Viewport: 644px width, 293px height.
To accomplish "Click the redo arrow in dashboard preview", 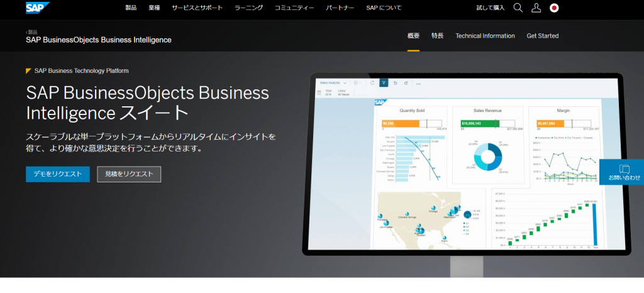I will tap(406, 83).
